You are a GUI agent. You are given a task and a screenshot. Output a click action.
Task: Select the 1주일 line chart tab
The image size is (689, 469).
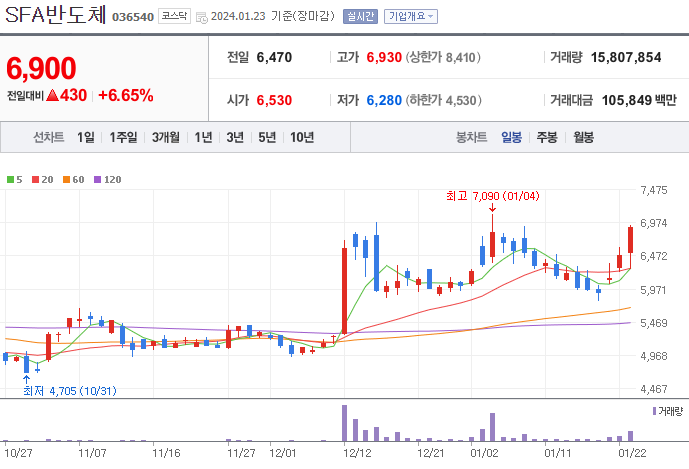[x=123, y=138]
